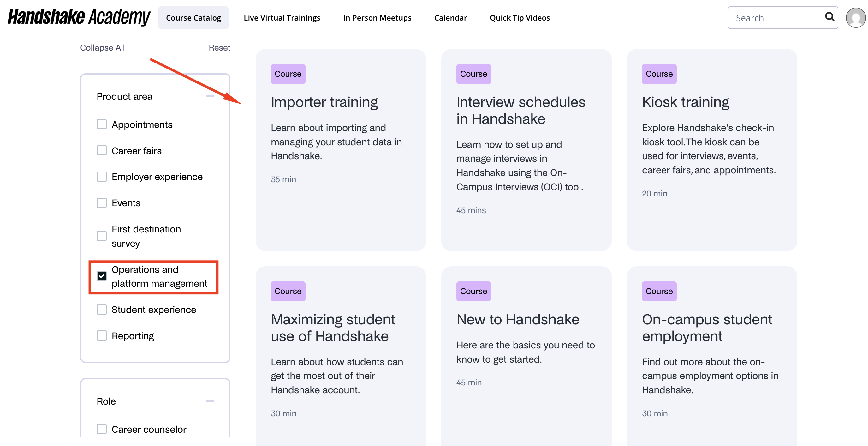868x446 pixels.
Task: Enable the Employer experience filter
Action: pos(101,177)
